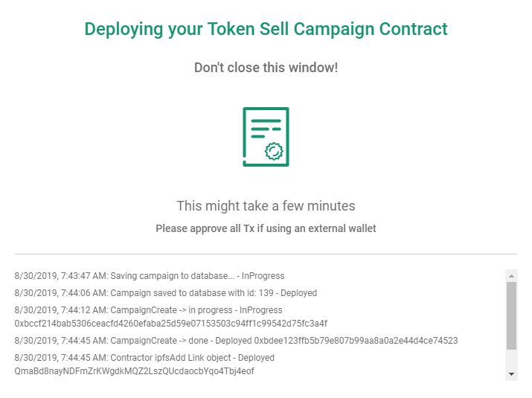
Task: Click the text lines inside the contract icon
Action: (x=266, y=129)
